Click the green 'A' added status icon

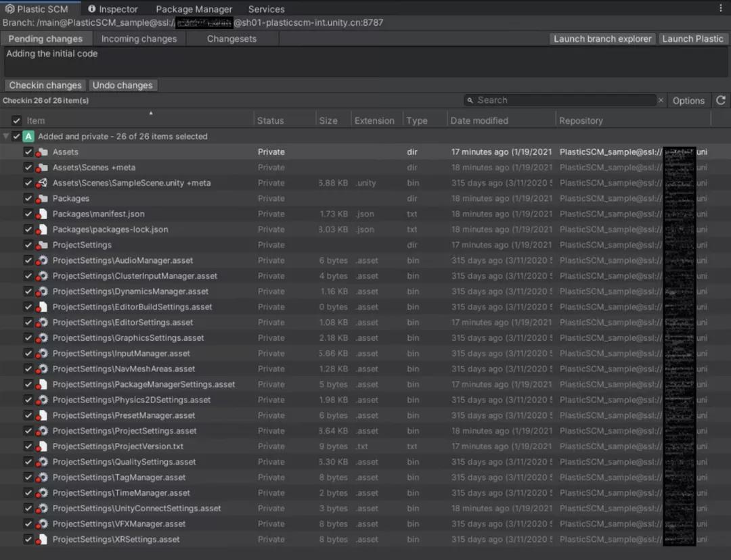pyautogui.click(x=28, y=136)
